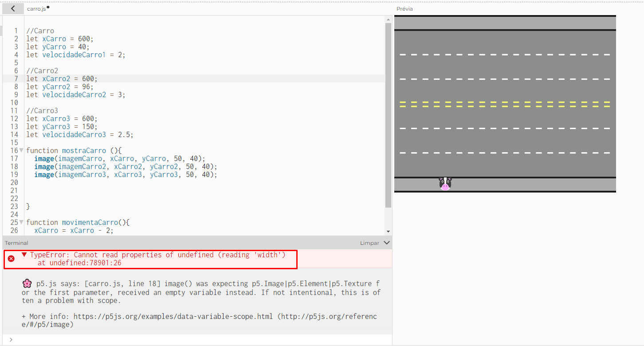Image resolution: width=644 pixels, height=346 pixels.
Task: Click the image(imagemCarro, xCarro...) line 17
Action: click(x=120, y=159)
